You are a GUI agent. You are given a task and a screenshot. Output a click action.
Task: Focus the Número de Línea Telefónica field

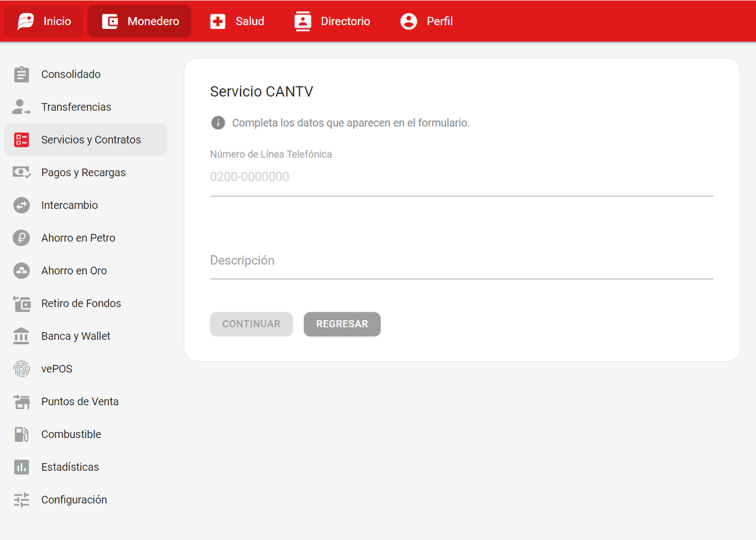click(461, 177)
